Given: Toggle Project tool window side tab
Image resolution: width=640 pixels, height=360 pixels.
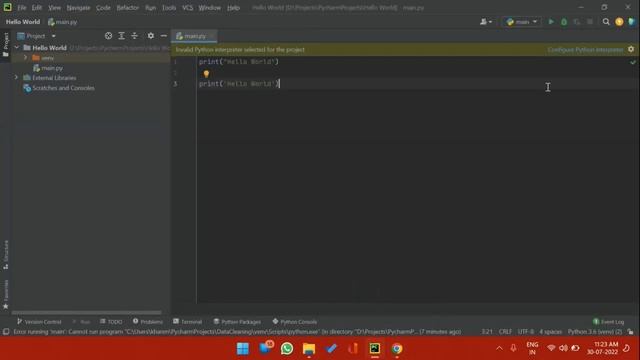Looking at the screenshot, I should 6,45.
